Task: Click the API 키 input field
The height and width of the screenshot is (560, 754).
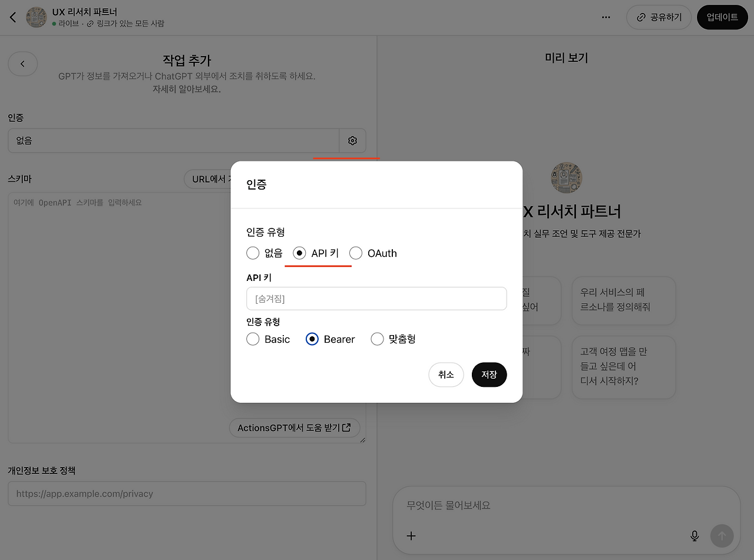Action: 376,299
